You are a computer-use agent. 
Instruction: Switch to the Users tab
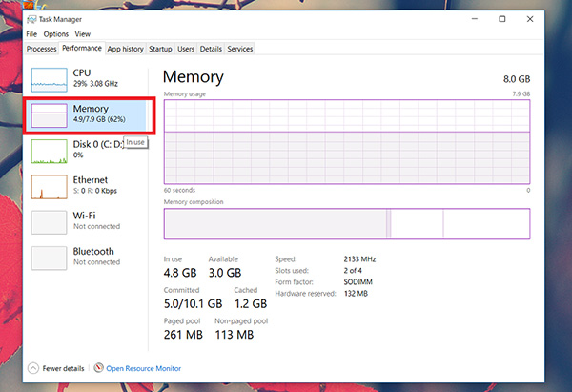[x=186, y=49]
